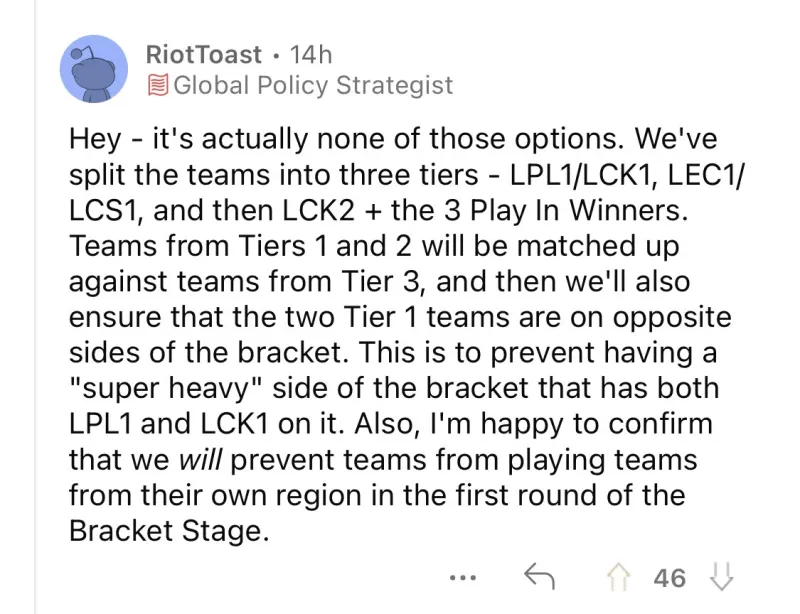Click the closing words "Bracket Stage."
Viewport: 800px width, 614px height.
pyautogui.click(x=169, y=531)
